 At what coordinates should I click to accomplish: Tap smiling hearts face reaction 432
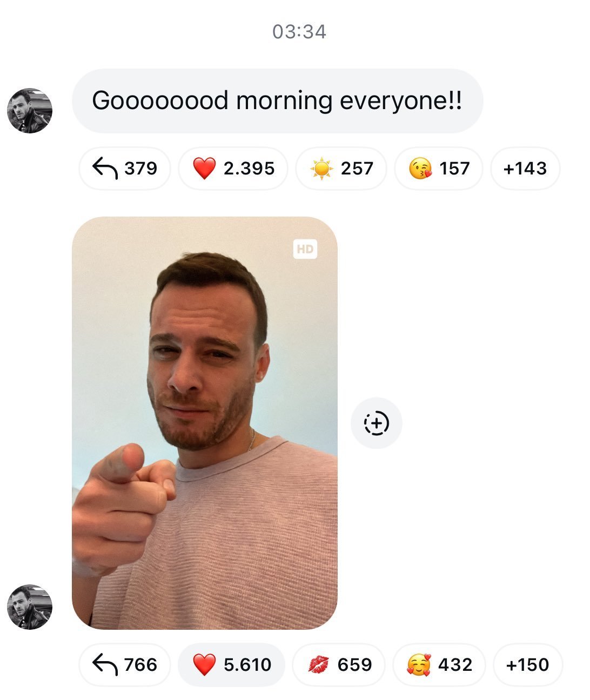[x=439, y=664]
